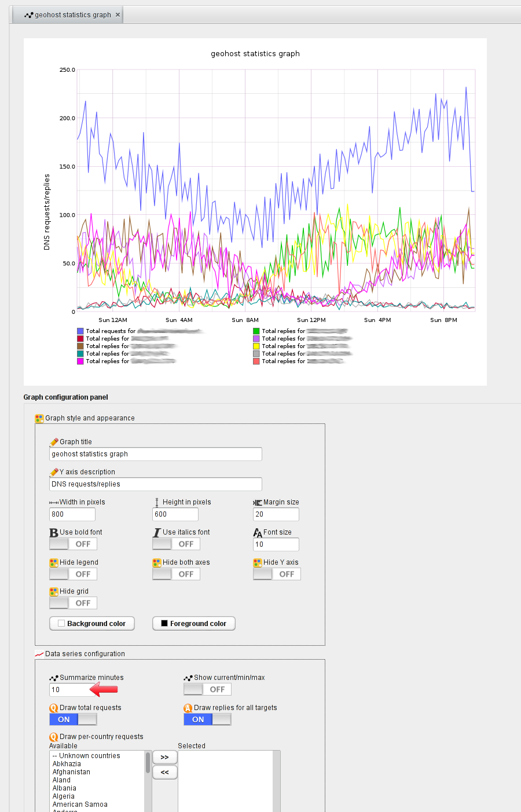Click the Margin size icon
Screen dimensions: 521x812
(258, 503)
